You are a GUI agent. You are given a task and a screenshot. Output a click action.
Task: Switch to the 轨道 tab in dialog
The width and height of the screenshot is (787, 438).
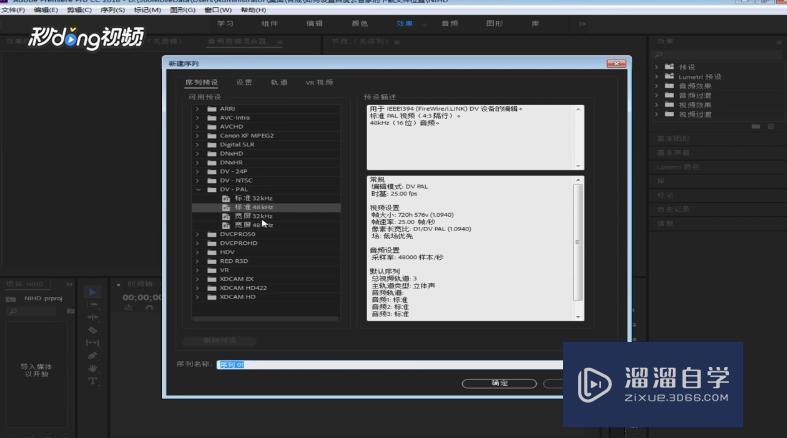279,82
